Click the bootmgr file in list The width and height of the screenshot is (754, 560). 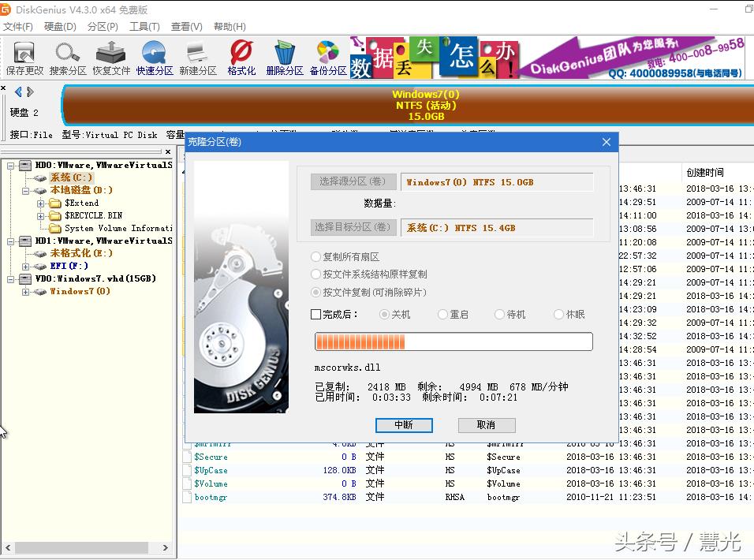coord(211,497)
